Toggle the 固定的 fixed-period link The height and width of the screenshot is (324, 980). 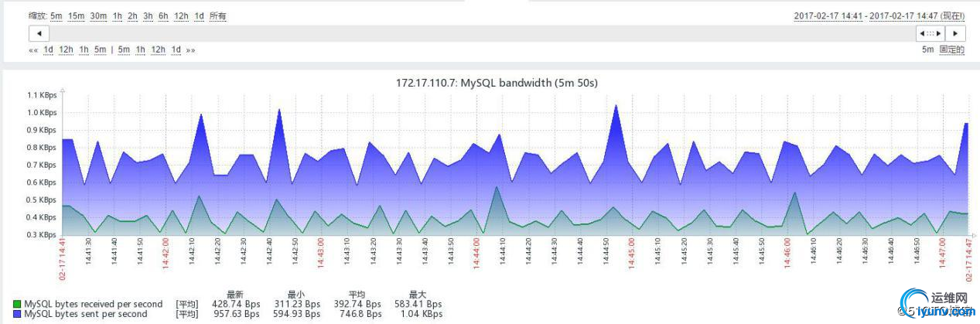[952, 49]
